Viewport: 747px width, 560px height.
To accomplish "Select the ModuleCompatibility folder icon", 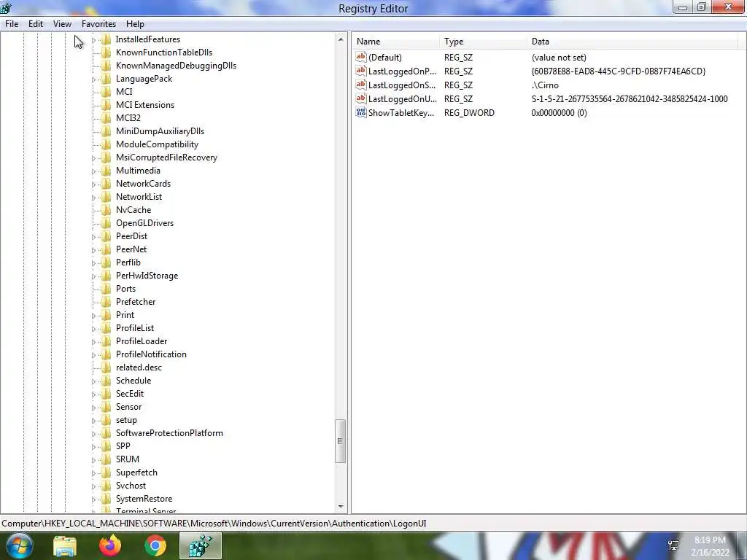I will click(107, 144).
